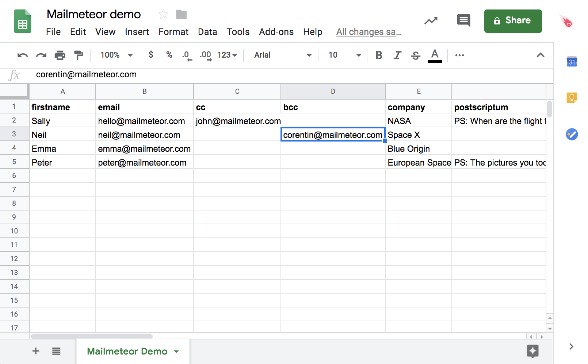Click the green Share button
The height and width of the screenshot is (364, 588).
click(x=513, y=21)
